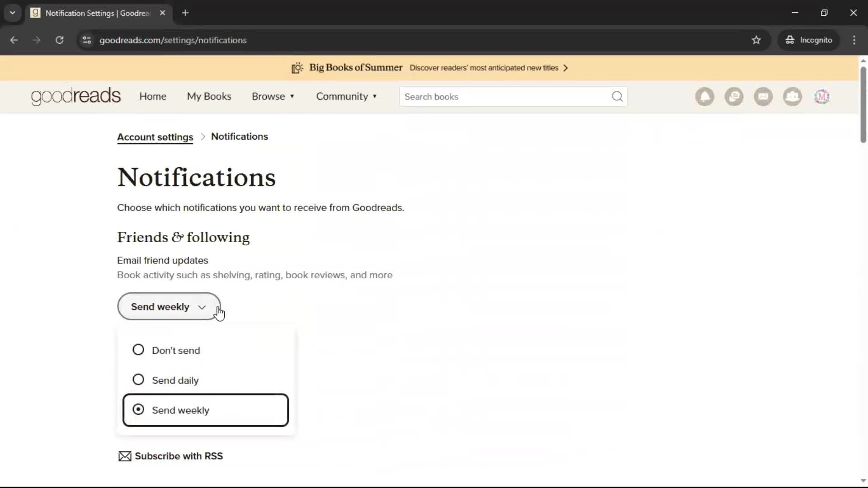
Task: Click the banner's right chevron arrow
Action: click(x=565, y=68)
